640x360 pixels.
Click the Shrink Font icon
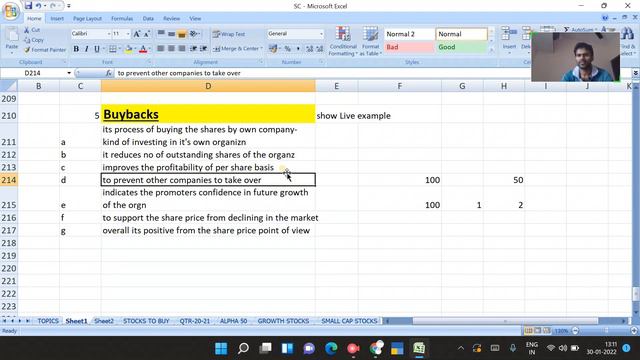click(147, 34)
